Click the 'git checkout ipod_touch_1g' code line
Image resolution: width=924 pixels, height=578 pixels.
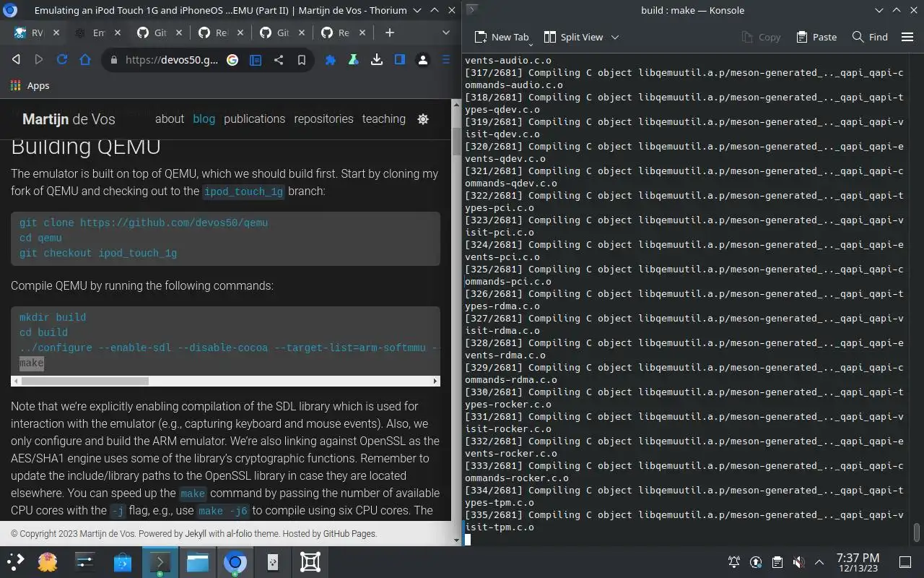[x=98, y=254]
